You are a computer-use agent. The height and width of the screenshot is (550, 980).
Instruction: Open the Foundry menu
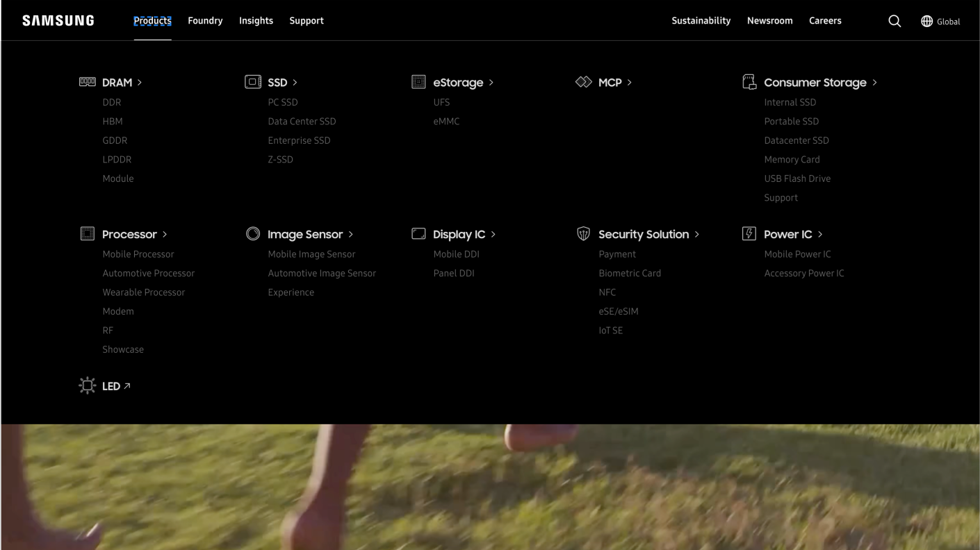[205, 21]
